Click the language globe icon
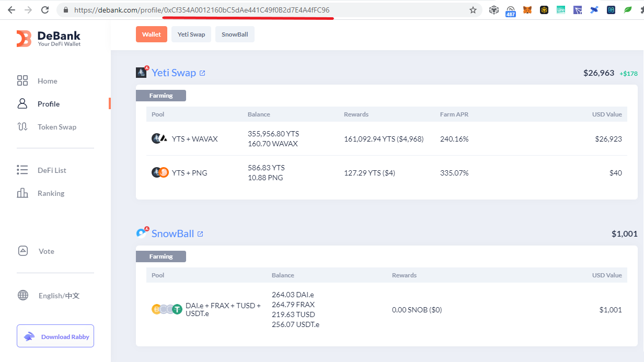This screenshot has height=362, width=644. (x=23, y=295)
